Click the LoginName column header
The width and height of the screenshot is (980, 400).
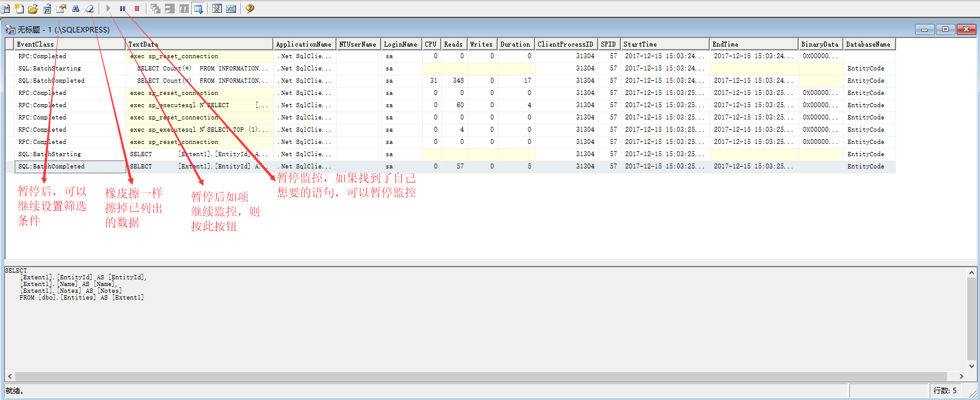(401, 44)
